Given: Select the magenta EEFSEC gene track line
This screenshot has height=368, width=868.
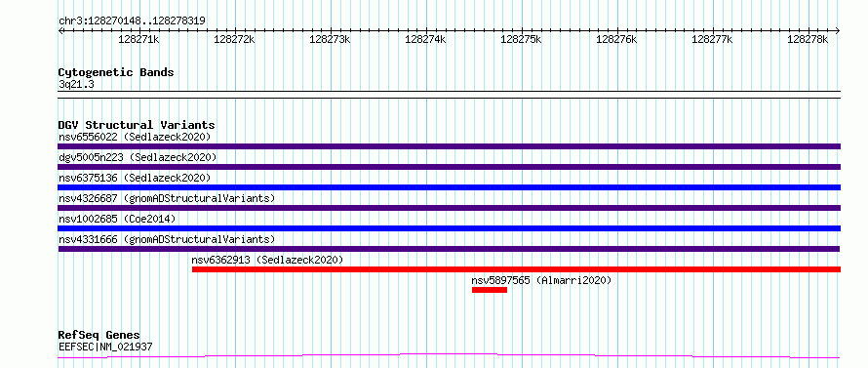Looking at the screenshot, I should pyautogui.click(x=449, y=355).
